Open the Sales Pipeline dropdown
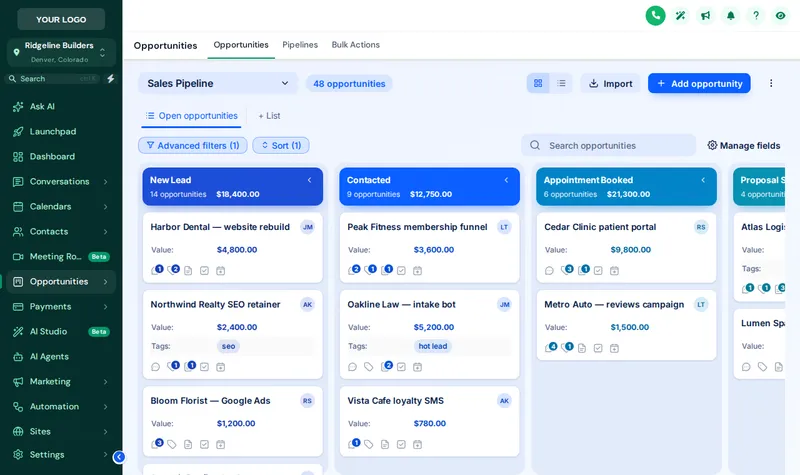Screen dimensions: 800x475 217,83
